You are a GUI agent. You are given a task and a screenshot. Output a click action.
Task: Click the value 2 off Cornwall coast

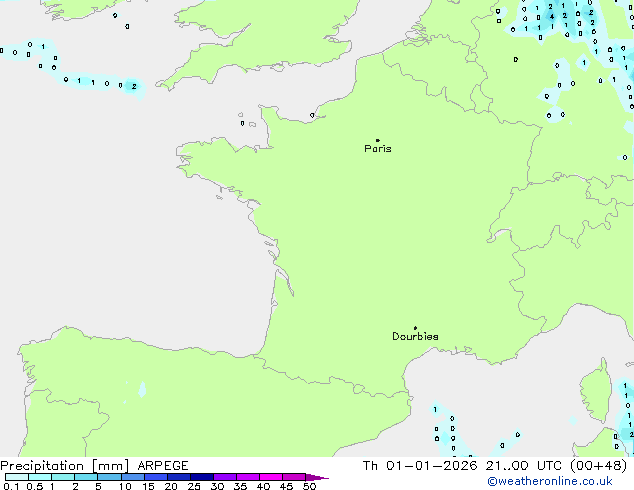click(x=134, y=87)
